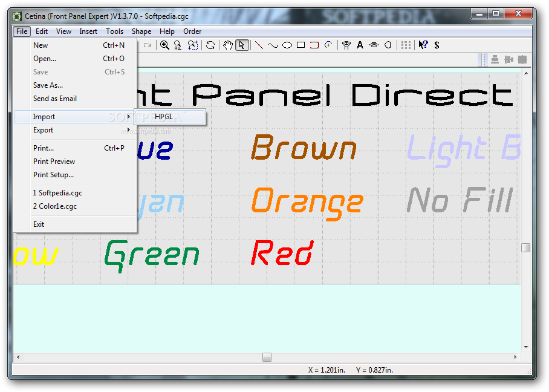Click the horizontal scrollbar left arrow
The width and height of the screenshot is (549, 392).
(x=18, y=358)
